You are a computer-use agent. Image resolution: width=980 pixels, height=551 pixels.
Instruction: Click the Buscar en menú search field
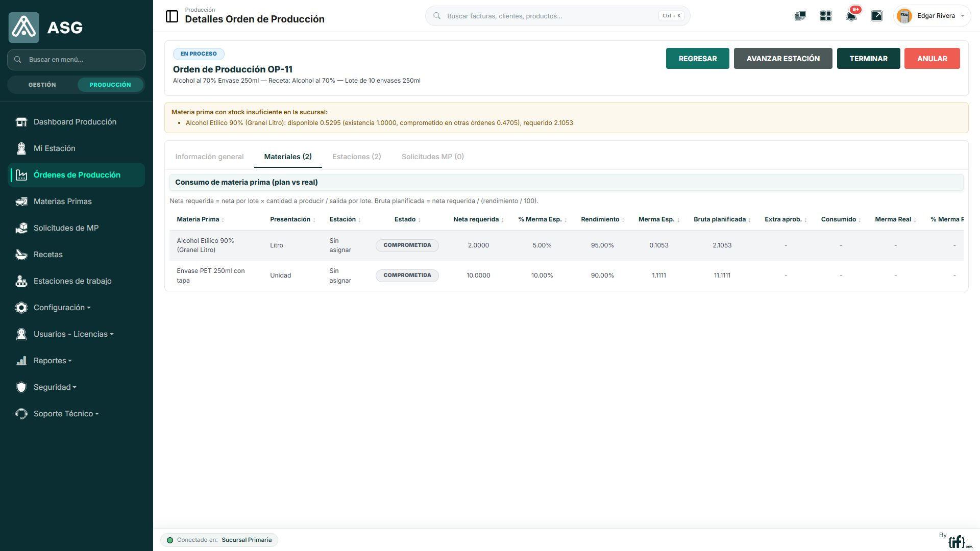(x=76, y=60)
